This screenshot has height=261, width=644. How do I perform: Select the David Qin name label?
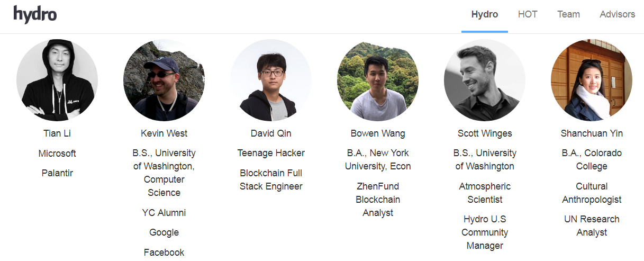tap(271, 133)
